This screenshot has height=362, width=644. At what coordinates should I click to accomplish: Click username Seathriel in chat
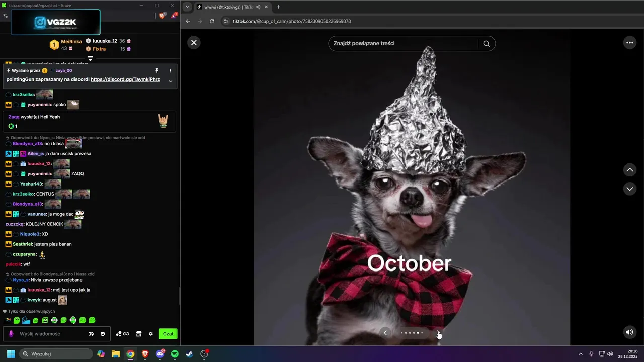pos(23,244)
